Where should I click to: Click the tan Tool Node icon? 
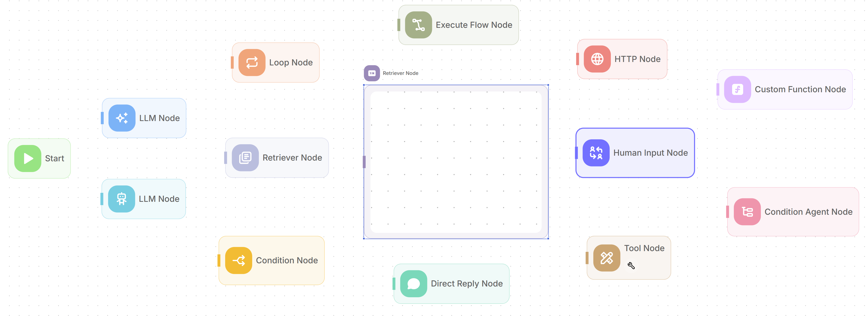pyautogui.click(x=606, y=258)
